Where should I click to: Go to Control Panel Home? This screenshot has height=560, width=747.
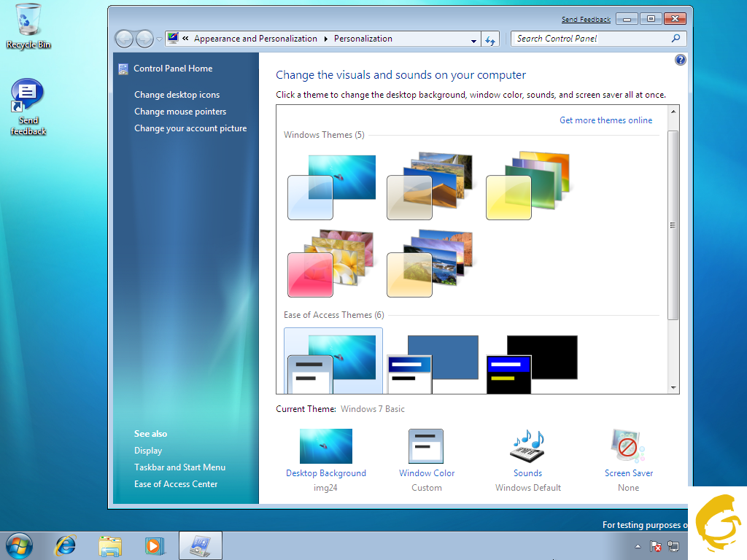point(173,69)
